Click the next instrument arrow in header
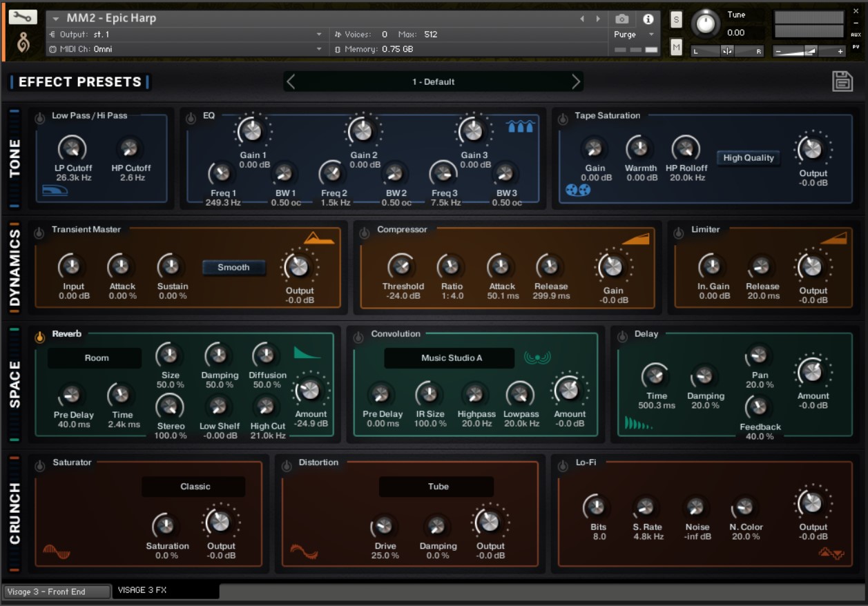The width and height of the screenshot is (868, 606). [x=598, y=19]
